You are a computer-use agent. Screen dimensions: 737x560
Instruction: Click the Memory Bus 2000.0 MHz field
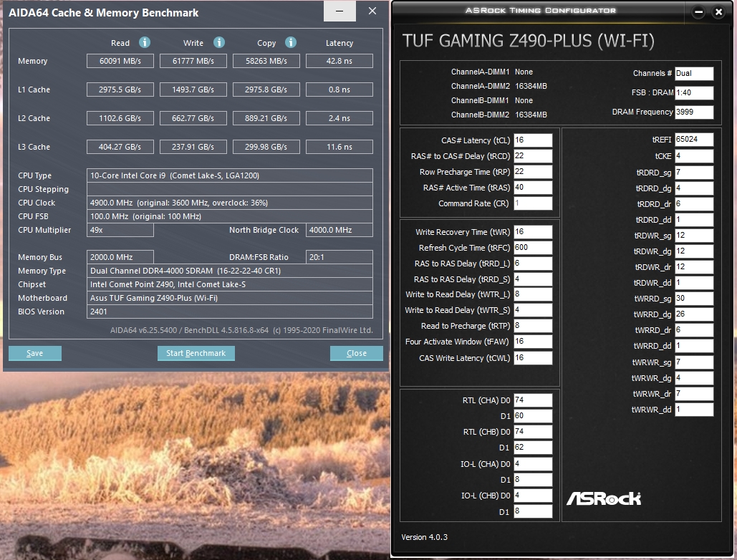[x=120, y=258]
